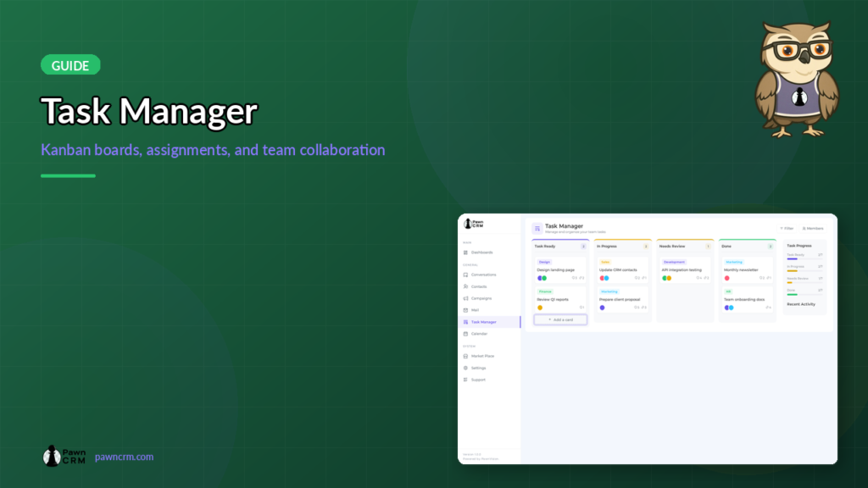This screenshot has width=868, height=488.
Task: Open the Dashboards icon in the sidebar
Action: pos(466,252)
